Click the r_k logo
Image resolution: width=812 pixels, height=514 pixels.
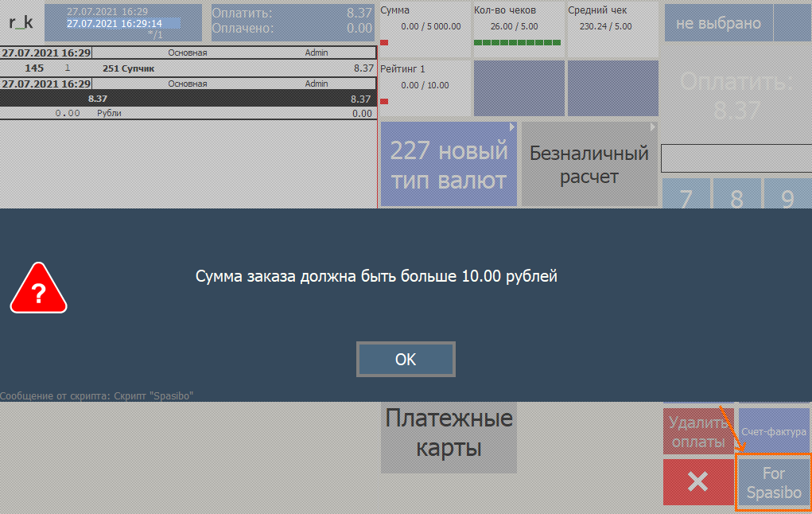pyautogui.click(x=21, y=22)
